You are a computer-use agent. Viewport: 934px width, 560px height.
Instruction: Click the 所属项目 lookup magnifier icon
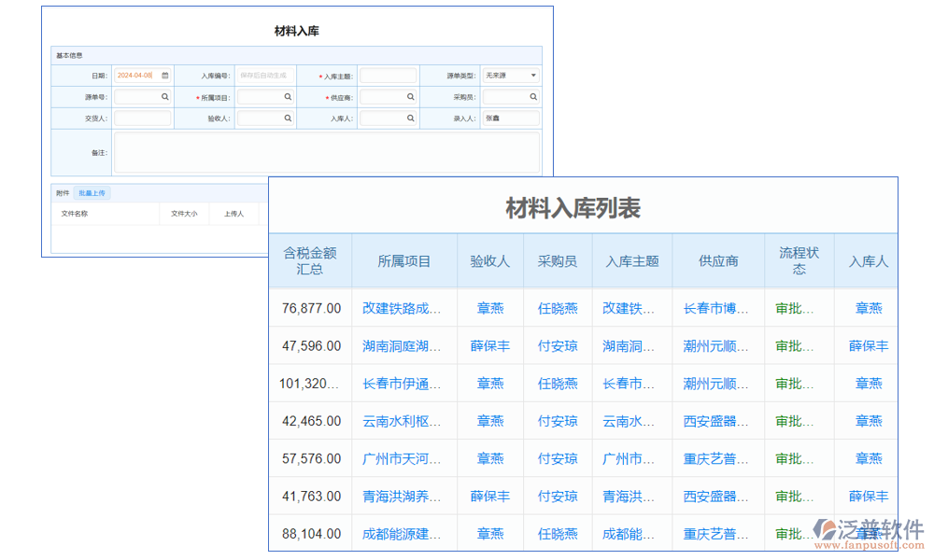(x=287, y=96)
